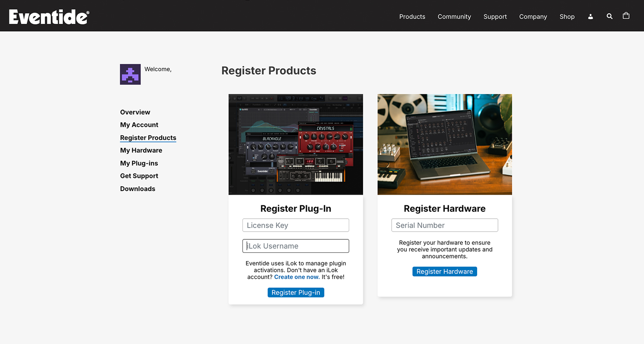Viewport: 644px width, 344px height.
Task: Click the plug-ins collage thumbnail
Action: [296, 144]
